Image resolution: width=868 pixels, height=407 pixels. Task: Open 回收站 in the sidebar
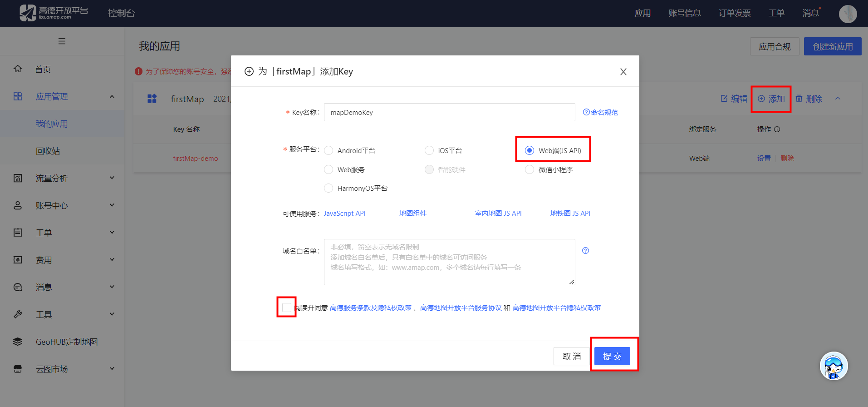click(x=48, y=151)
